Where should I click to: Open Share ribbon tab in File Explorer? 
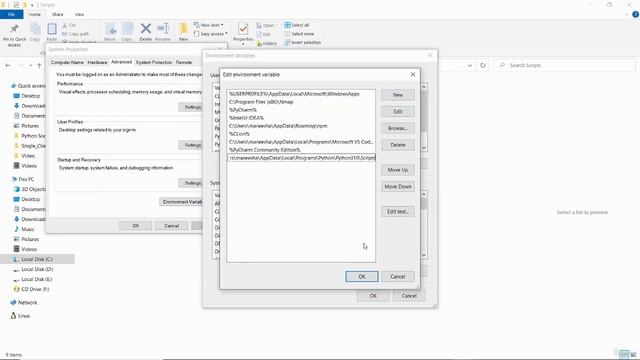coord(58,14)
